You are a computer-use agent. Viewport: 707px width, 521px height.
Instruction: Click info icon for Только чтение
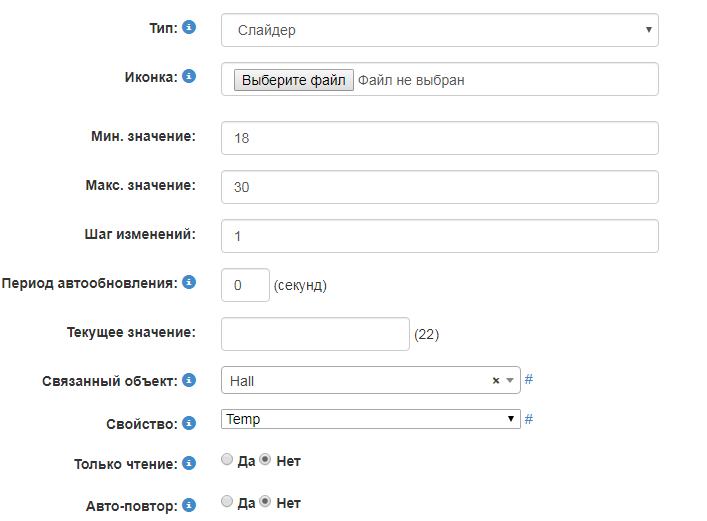pyautogui.click(x=189, y=463)
